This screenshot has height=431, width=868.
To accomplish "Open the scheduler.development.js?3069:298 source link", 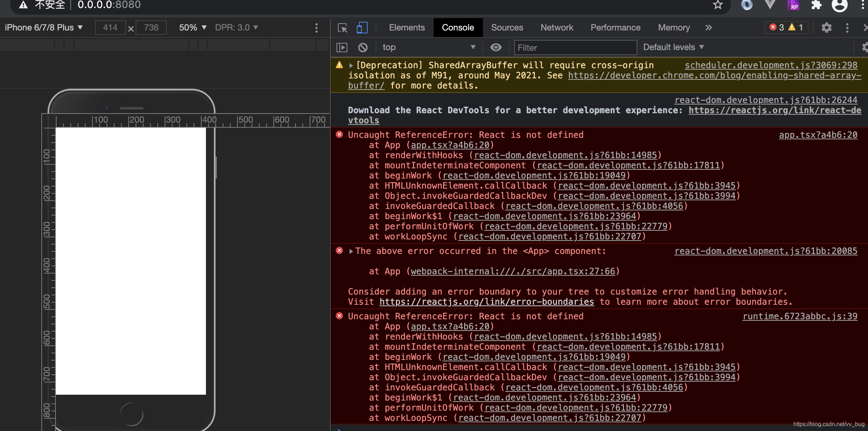I will pyautogui.click(x=771, y=65).
